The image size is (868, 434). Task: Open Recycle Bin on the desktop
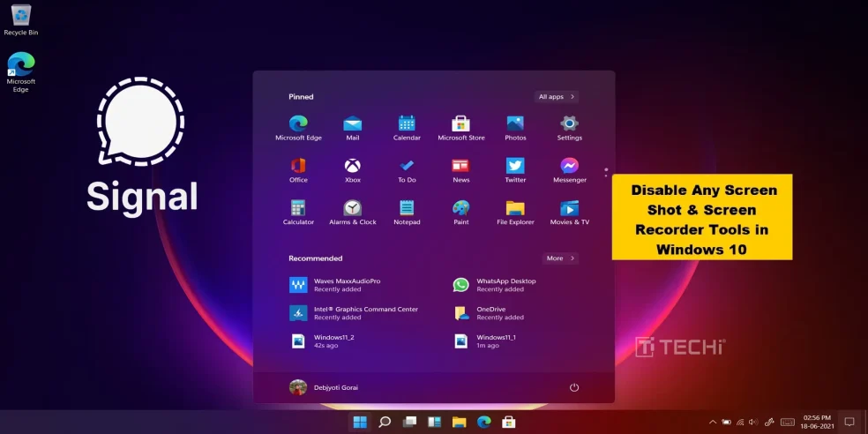coord(20,16)
